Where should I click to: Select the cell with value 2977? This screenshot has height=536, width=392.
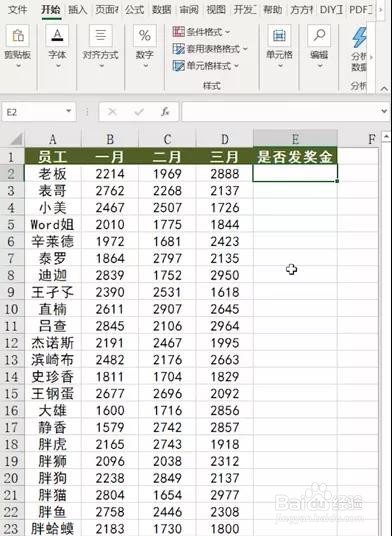(x=225, y=495)
